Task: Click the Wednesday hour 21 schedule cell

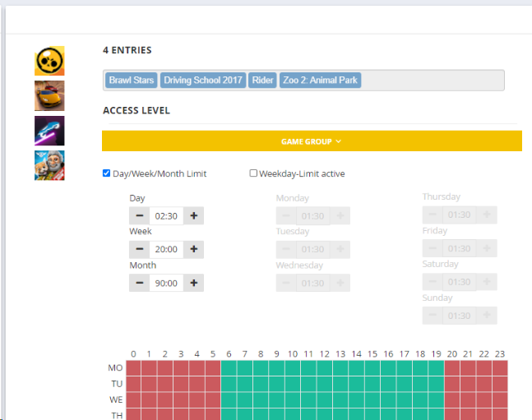Action: pyautogui.click(x=468, y=399)
